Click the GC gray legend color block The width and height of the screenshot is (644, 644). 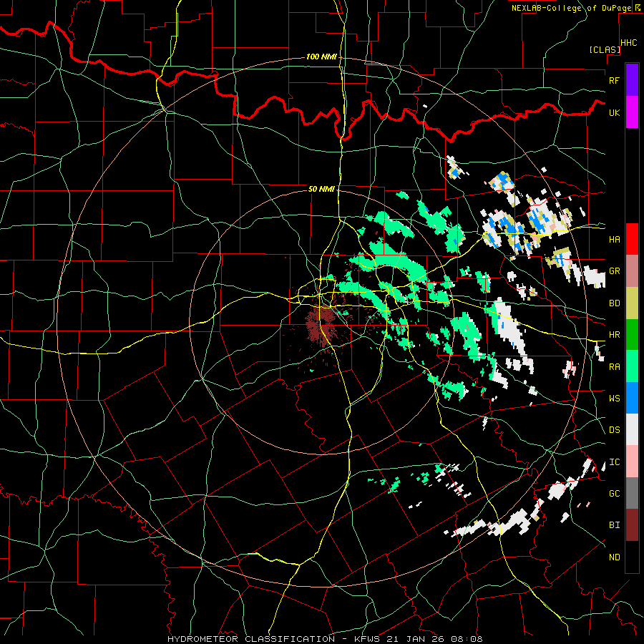632,493
